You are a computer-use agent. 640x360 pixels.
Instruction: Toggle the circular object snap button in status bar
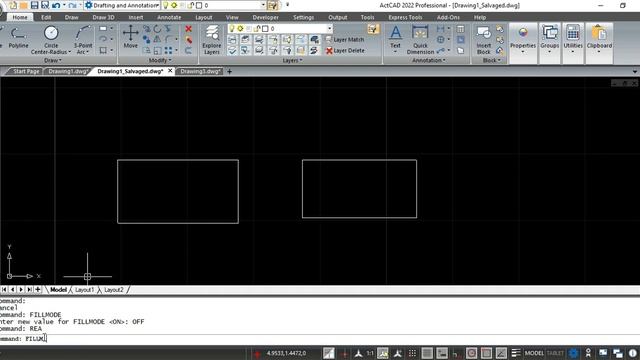click(471, 353)
